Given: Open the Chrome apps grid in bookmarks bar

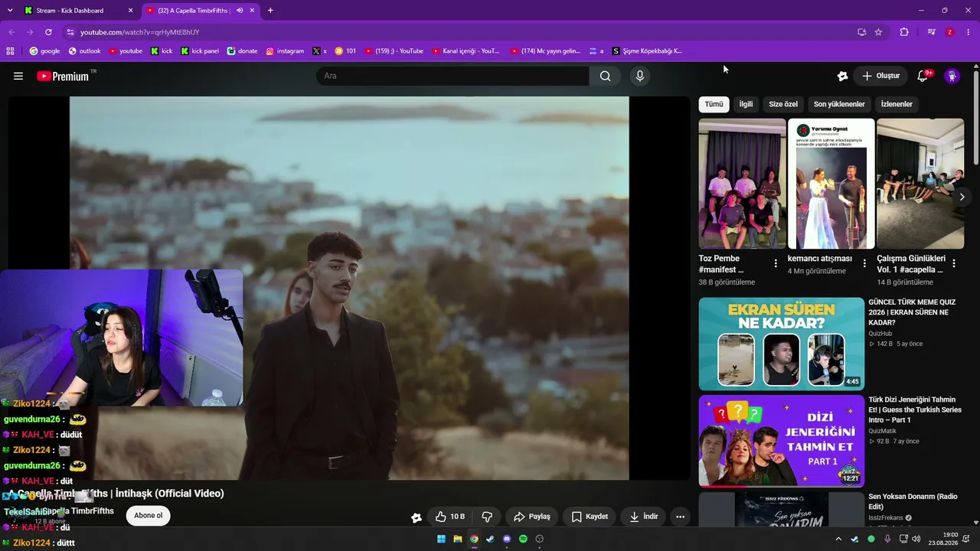Looking at the screenshot, I should click(x=10, y=51).
